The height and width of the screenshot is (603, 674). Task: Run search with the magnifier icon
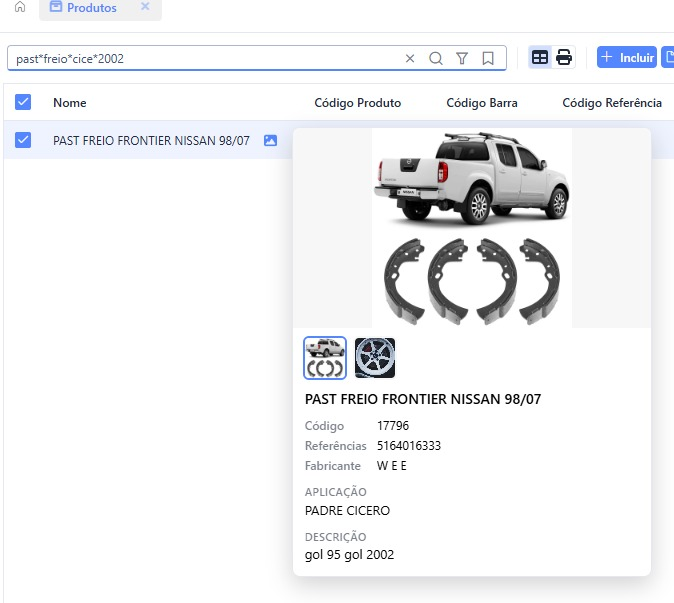[x=436, y=58]
